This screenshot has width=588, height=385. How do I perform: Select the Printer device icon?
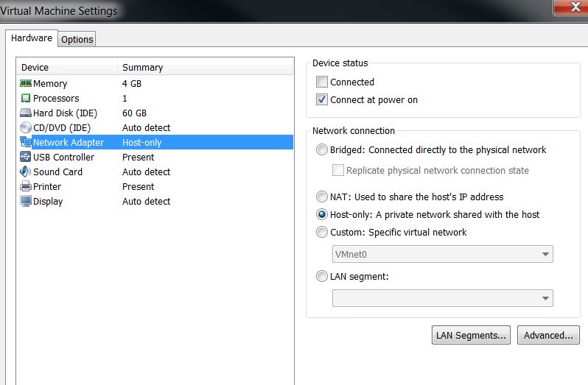pyautogui.click(x=26, y=187)
